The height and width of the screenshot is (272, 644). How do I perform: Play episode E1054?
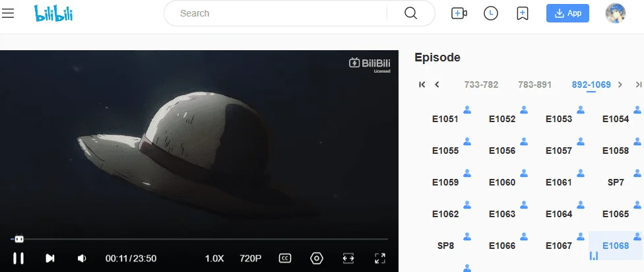click(x=616, y=119)
